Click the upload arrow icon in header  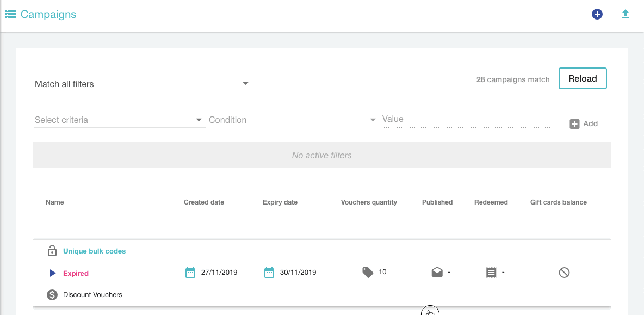(626, 15)
